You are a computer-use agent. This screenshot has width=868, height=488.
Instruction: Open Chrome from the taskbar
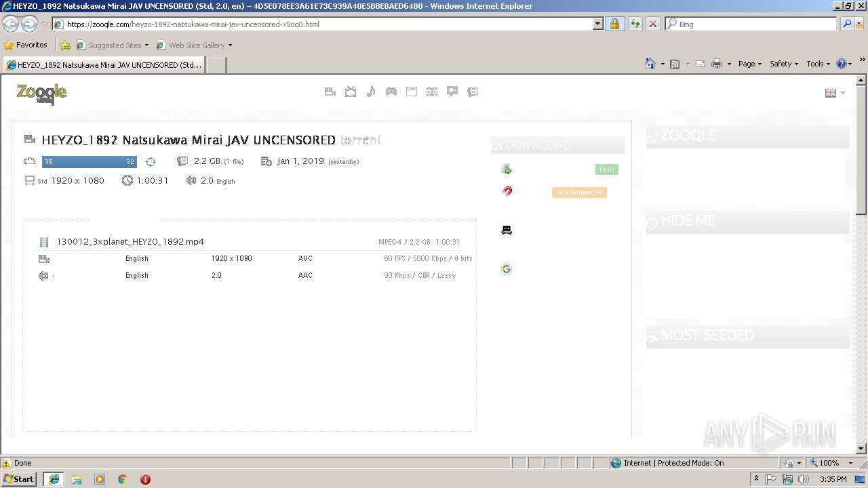tap(122, 479)
